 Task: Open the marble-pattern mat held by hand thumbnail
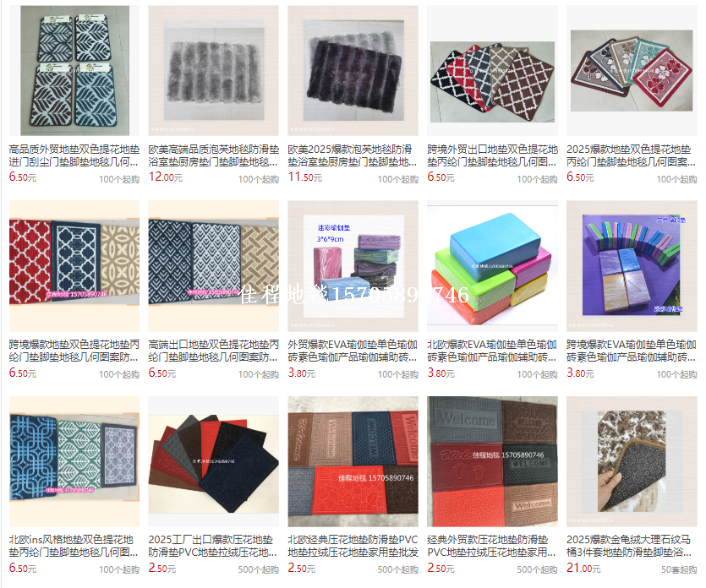(632, 461)
